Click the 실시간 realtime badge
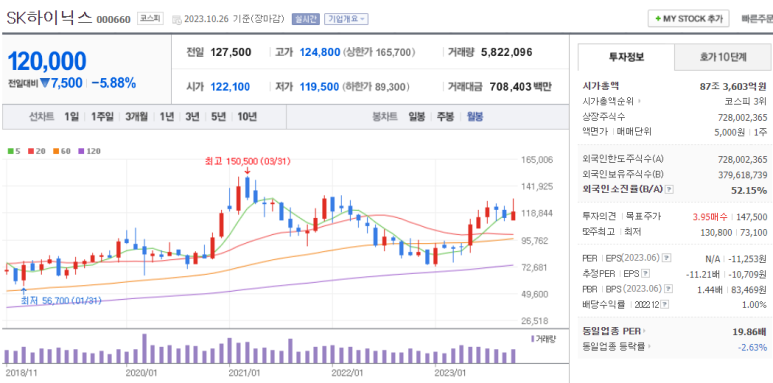Screen dimensions: 773x383 [306, 19]
